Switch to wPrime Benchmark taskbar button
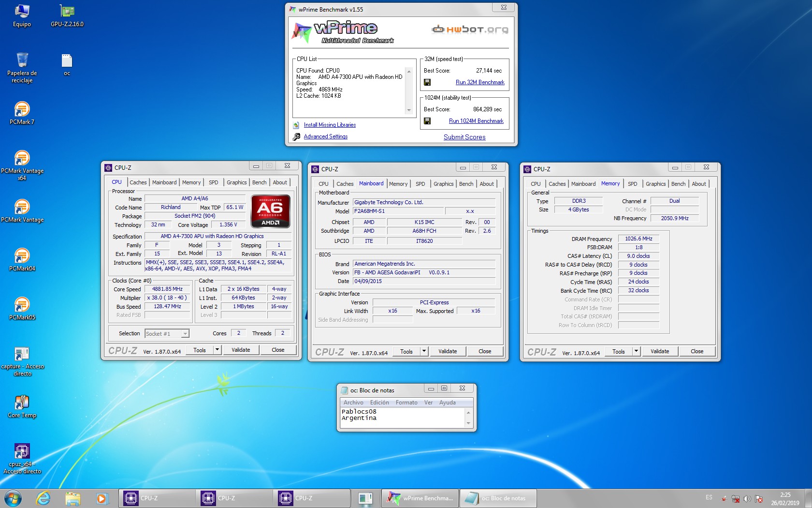This screenshot has height=508, width=812. click(x=420, y=498)
